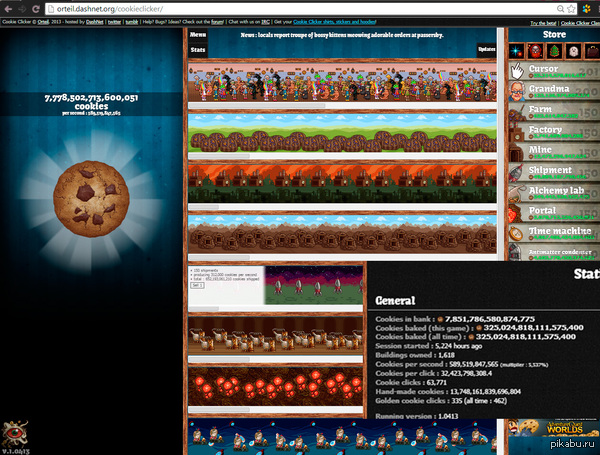Open the Menu tab
The height and width of the screenshot is (455, 600).
(198, 35)
